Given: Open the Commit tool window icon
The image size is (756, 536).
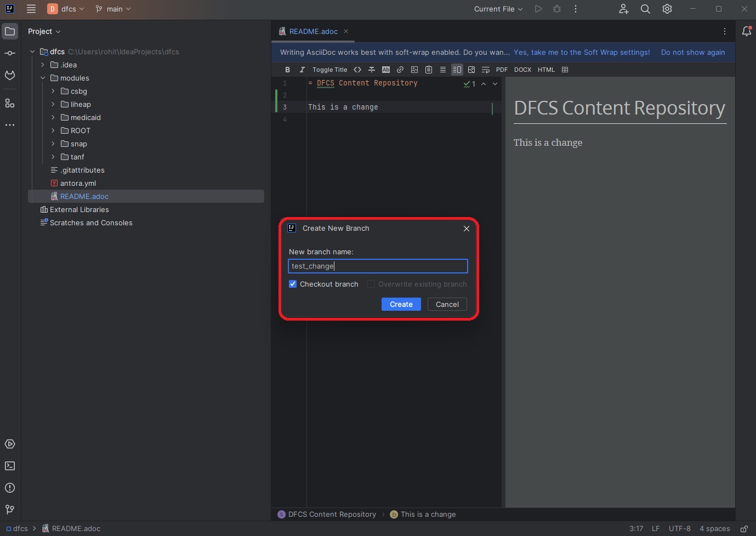Looking at the screenshot, I should point(10,53).
